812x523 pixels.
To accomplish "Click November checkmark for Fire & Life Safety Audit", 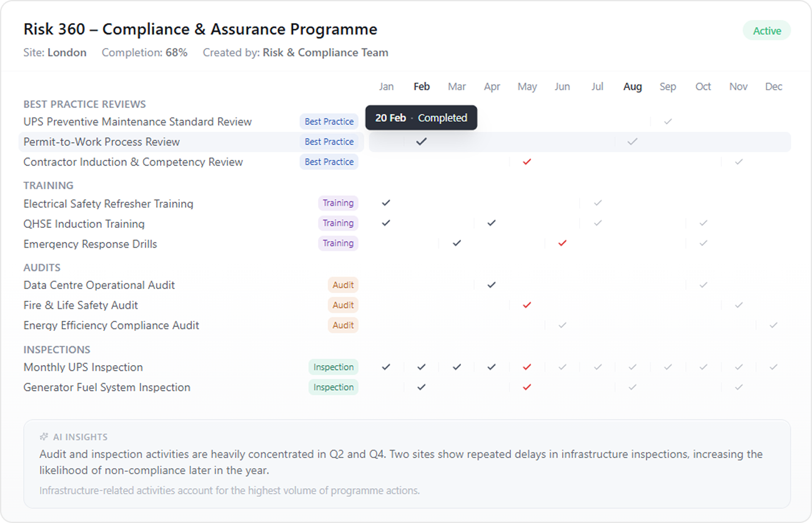I will (x=739, y=305).
